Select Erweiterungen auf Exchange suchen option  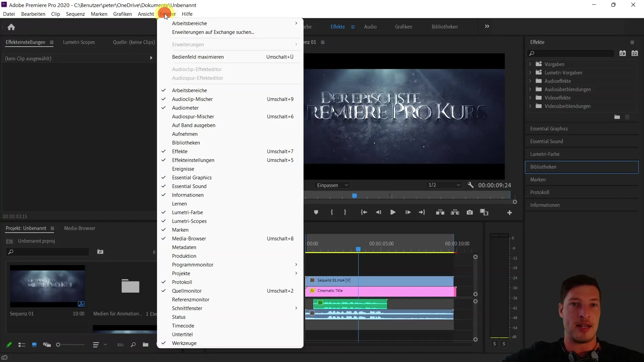click(x=213, y=32)
